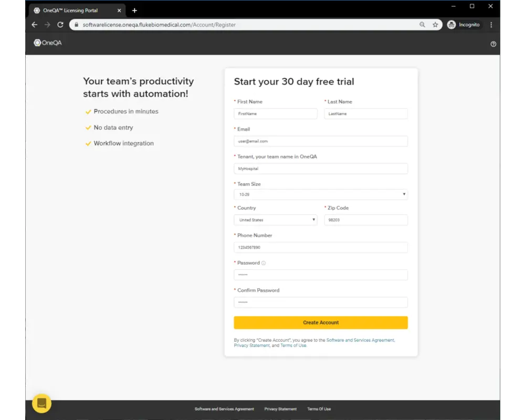Open the Country dropdown

click(x=275, y=220)
